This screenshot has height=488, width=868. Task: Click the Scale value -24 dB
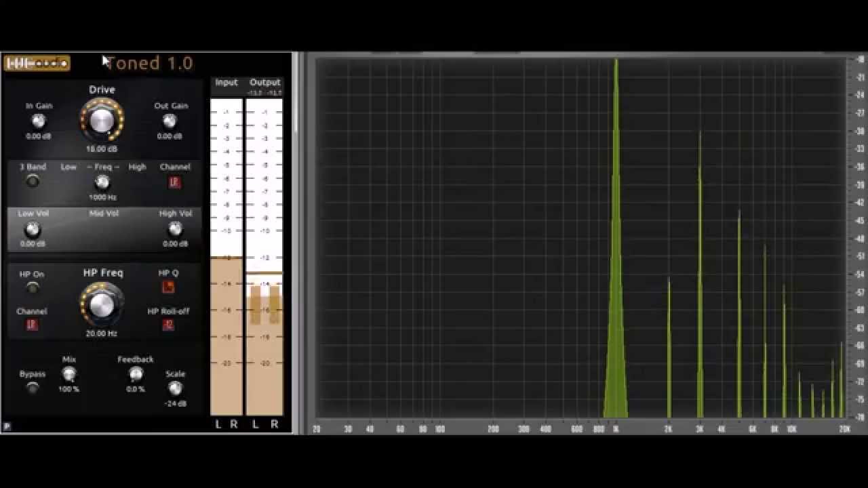coord(175,404)
